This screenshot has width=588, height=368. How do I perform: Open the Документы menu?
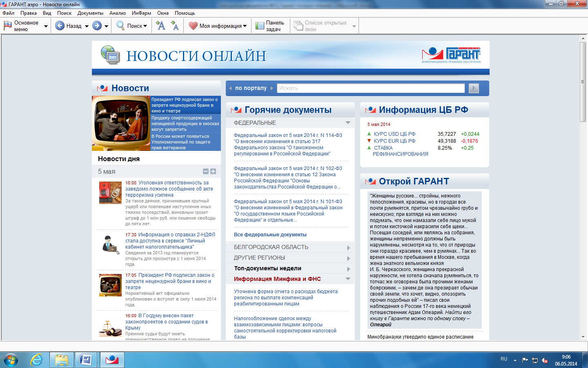[90, 13]
